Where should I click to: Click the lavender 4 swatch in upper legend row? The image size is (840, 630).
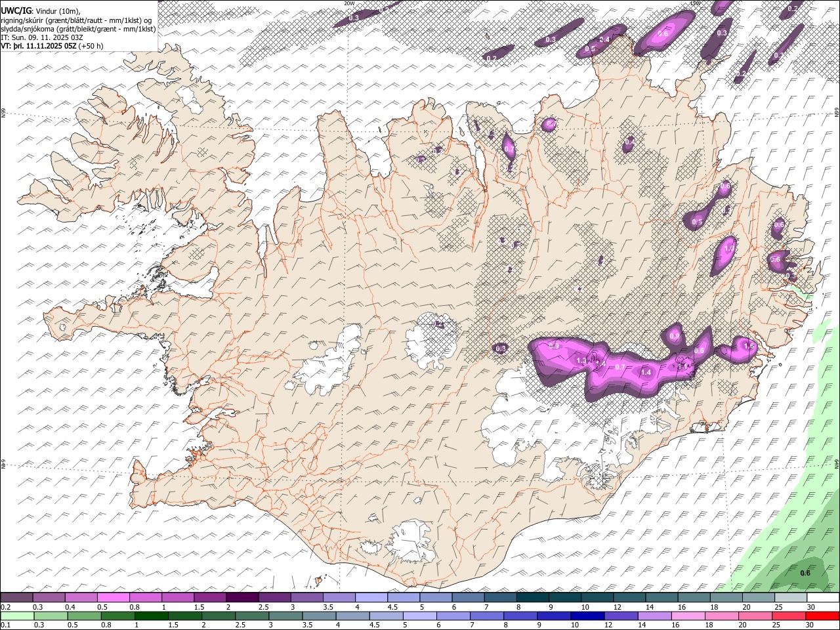pos(371,598)
